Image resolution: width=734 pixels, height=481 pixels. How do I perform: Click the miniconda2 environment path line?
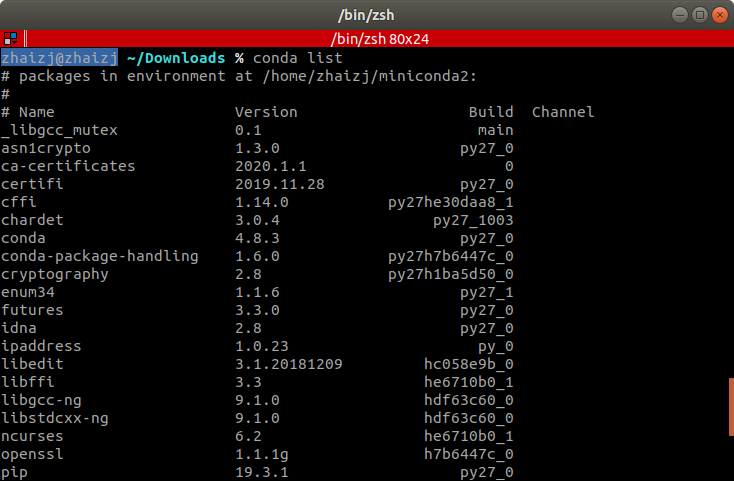(239, 76)
